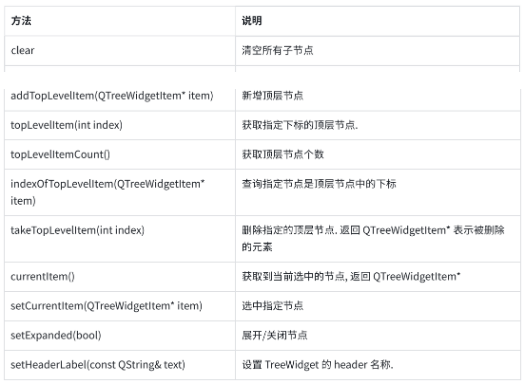The width and height of the screenshot is (531, 384).
Task: Click the 获取顶层节点个数 description
Action: coord(283,155)
